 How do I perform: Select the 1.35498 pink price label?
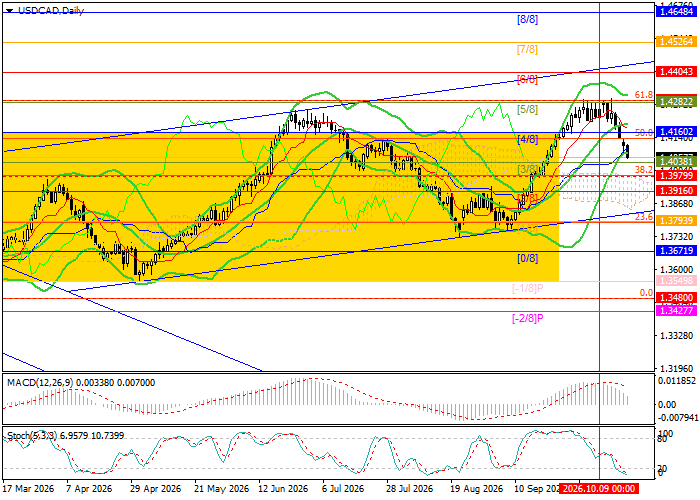click(676, 280)
